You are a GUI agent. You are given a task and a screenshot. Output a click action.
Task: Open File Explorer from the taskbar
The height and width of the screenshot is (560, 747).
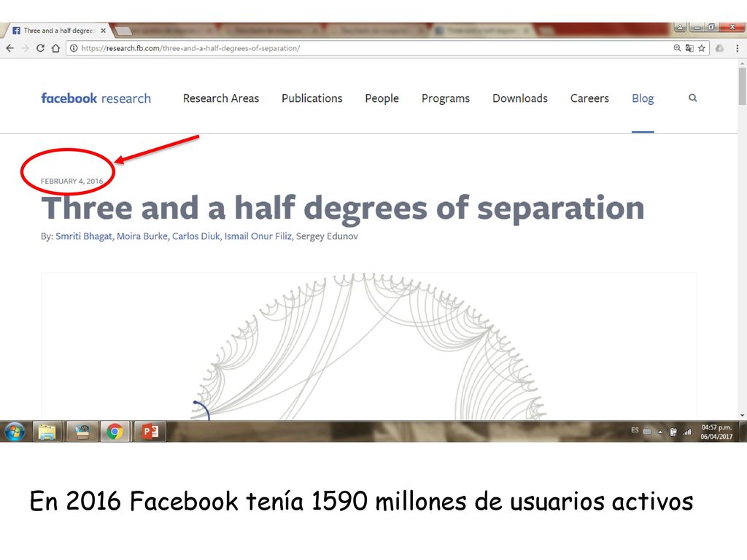(47, 432)
